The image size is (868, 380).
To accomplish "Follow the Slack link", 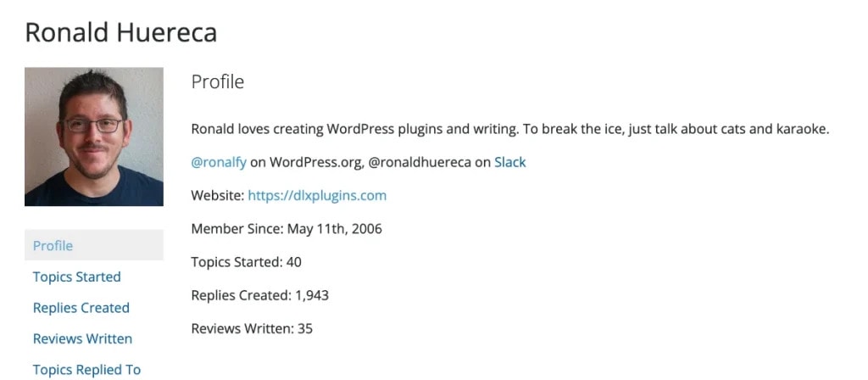I will tap(509, 162).
